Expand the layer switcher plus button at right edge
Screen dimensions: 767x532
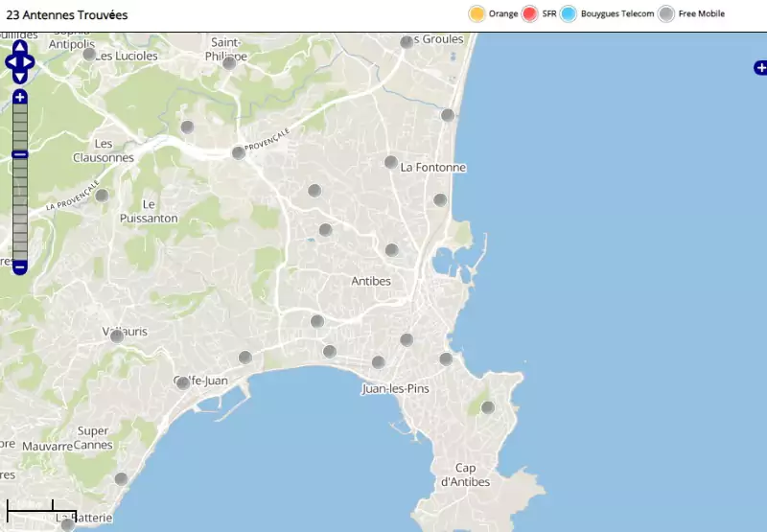[760, 67]
